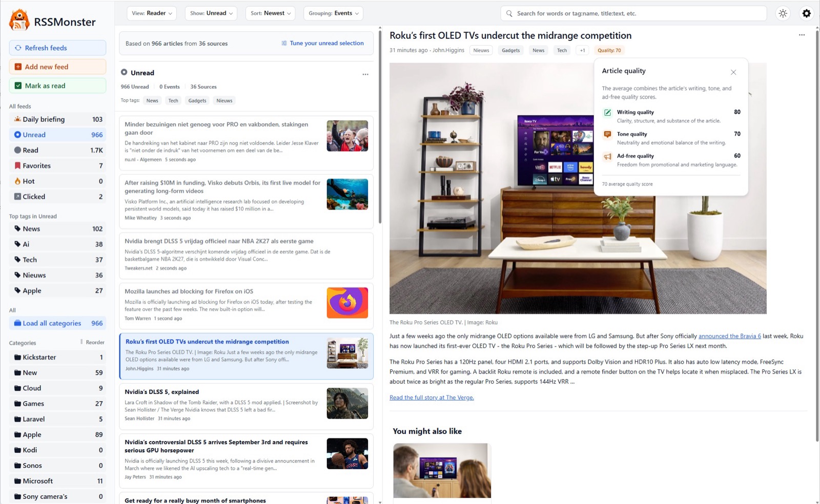Open the Read articles list

pos(57,150)
